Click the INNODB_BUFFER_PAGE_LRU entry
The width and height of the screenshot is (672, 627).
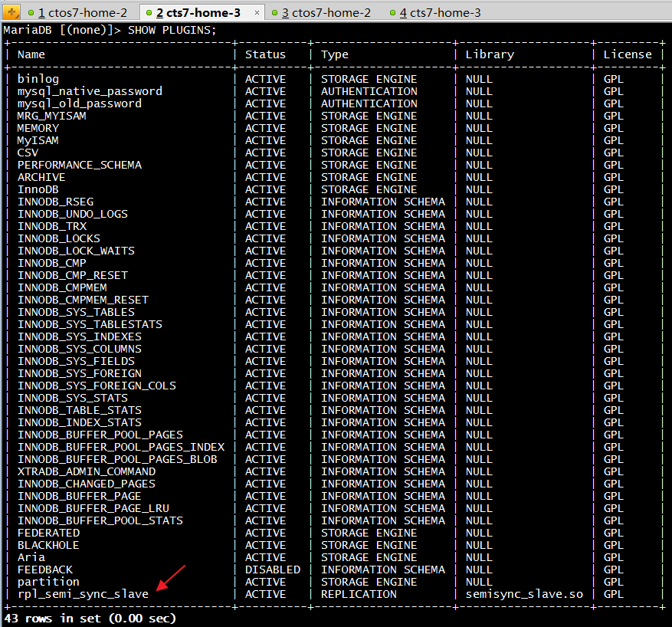(93, 508)
